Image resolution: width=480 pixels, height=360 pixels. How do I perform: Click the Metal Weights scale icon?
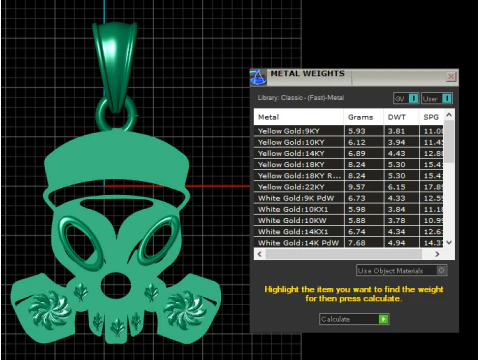(258, 77)
